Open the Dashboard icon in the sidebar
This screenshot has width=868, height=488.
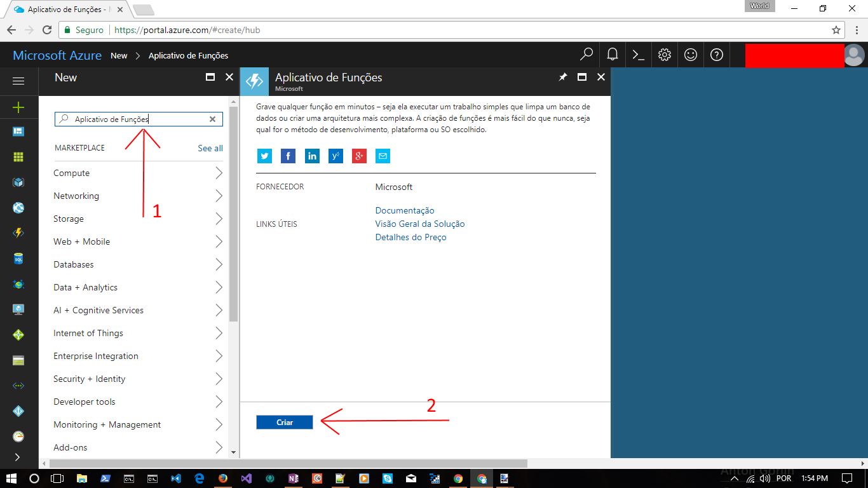18,132
